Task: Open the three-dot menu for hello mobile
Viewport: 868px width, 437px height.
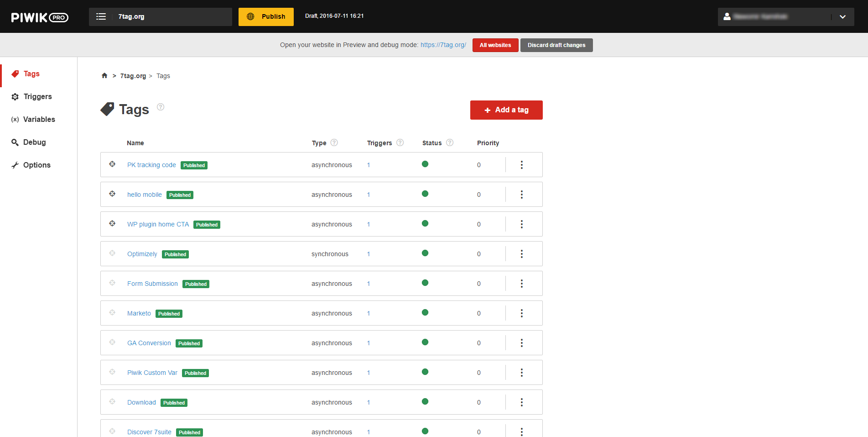Action: (522, 194)
